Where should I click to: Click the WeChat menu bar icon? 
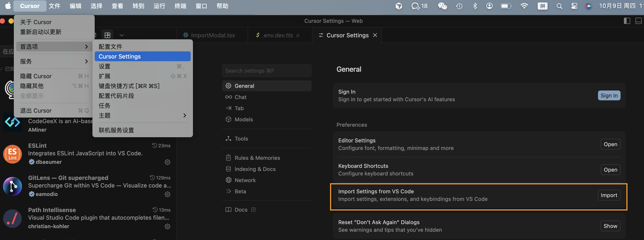coord(442,6)
